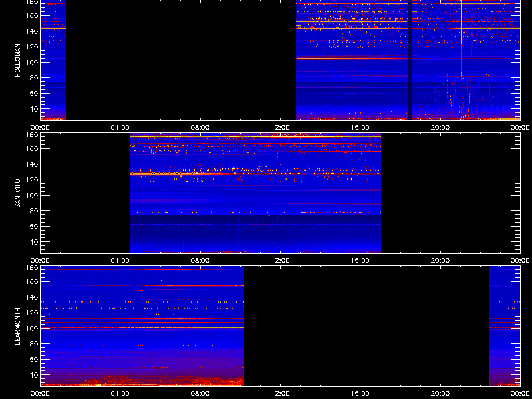Pick 80 on the San Vito frequency axis
Screen dimensions: 532x399
[34, 211]
